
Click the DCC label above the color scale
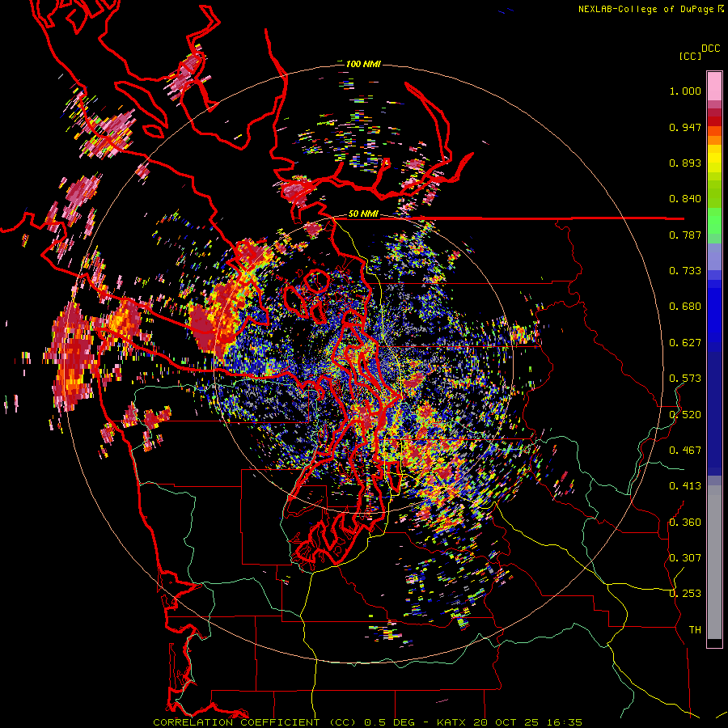[x=710, y=49]
